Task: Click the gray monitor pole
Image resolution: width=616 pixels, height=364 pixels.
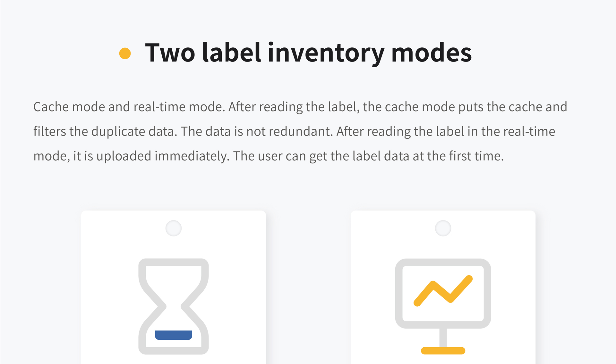Action: click(443, 338)
